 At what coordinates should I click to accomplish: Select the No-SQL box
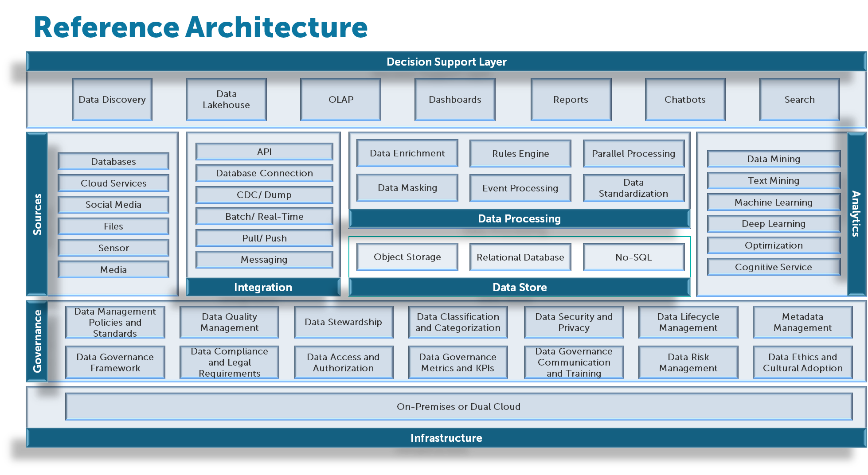[x=633, y=257]
